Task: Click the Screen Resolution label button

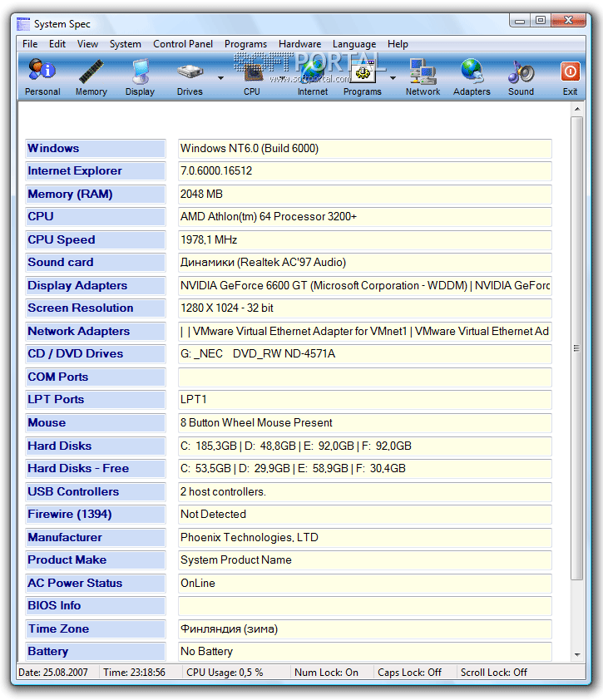Action: [x=96, y=308]
